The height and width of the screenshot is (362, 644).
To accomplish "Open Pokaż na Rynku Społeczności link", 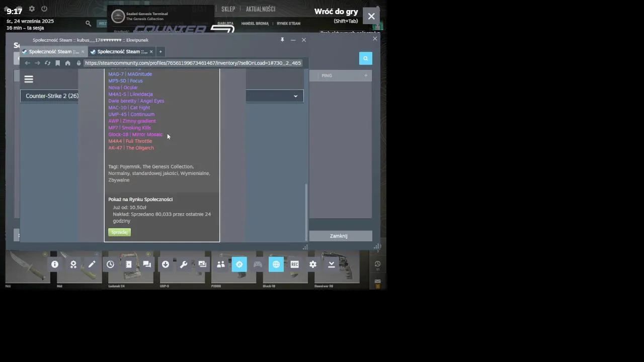I will 140,200.
